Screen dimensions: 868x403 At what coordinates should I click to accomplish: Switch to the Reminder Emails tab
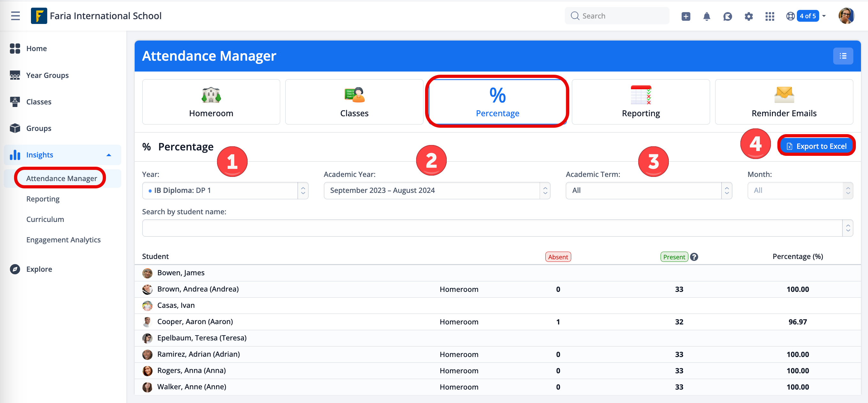pos(784,102)
